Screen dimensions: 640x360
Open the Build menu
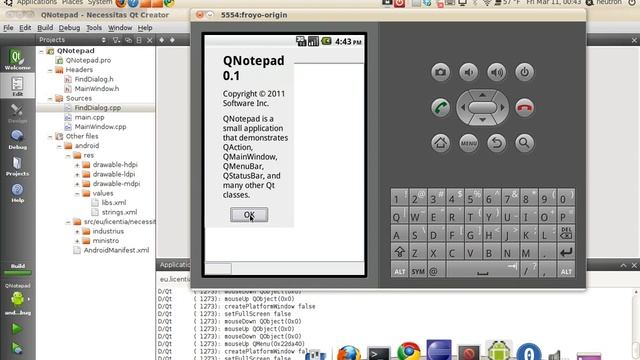pos(45,28)
